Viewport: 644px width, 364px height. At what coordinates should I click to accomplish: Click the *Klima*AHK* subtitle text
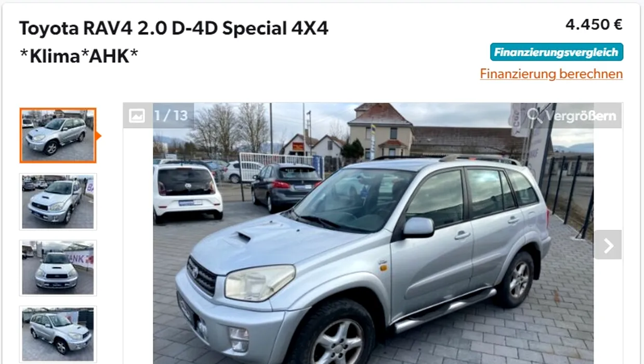[79, 56]
